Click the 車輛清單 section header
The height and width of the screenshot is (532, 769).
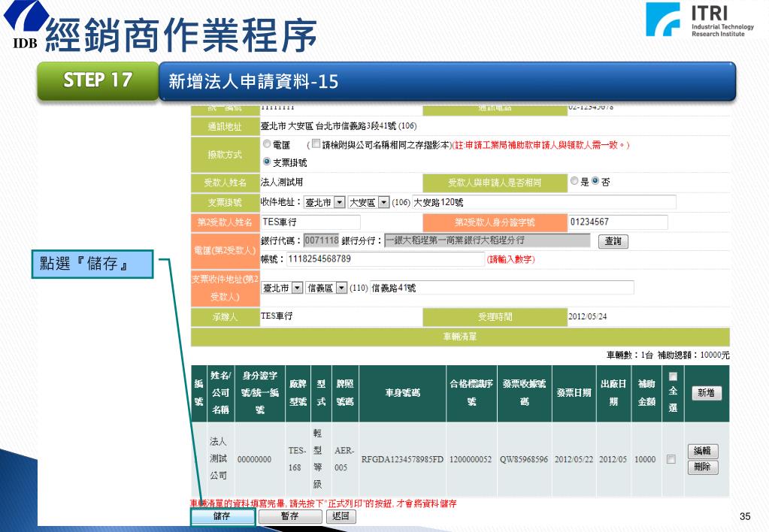pos(460,337)
